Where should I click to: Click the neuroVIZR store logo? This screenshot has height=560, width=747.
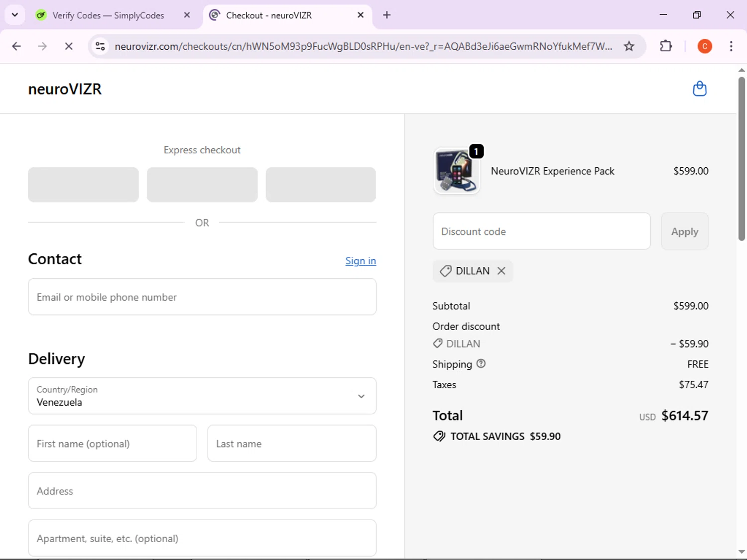click(65, 89)
